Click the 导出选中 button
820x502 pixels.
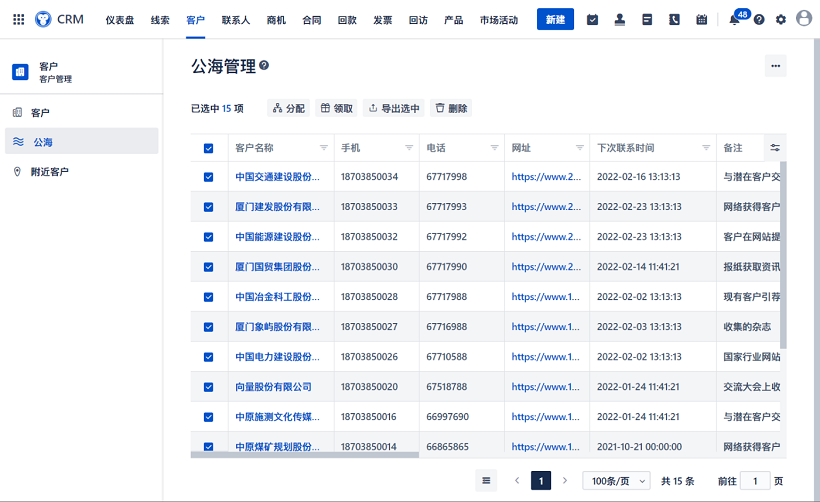click(394, 108)
